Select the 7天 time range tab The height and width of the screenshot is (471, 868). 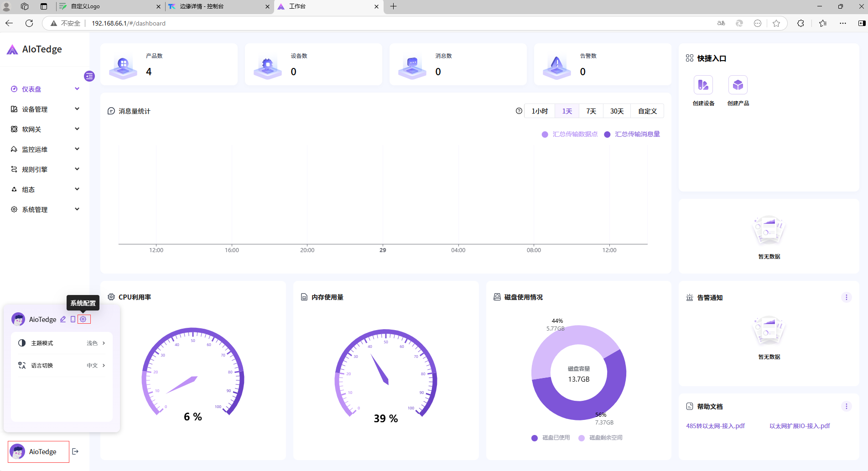(591, 111)
